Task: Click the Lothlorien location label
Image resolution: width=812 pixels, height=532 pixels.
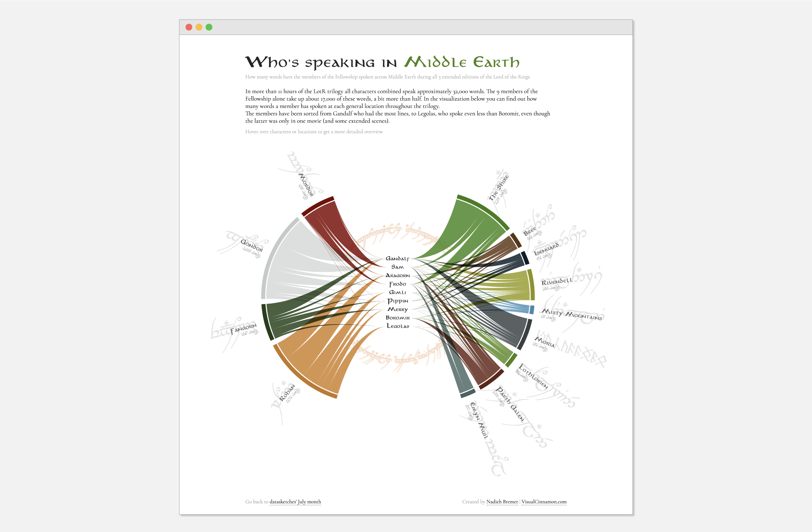Action: [x=533, y=376]
